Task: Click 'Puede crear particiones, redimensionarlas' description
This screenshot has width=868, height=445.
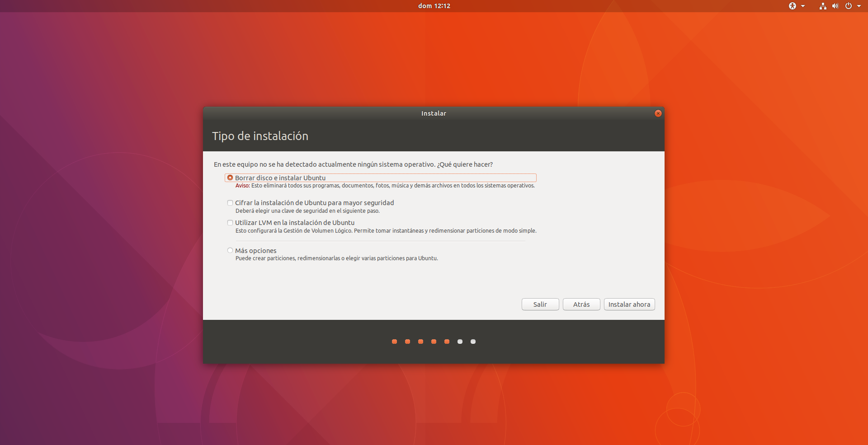Action: click(337, 258)
